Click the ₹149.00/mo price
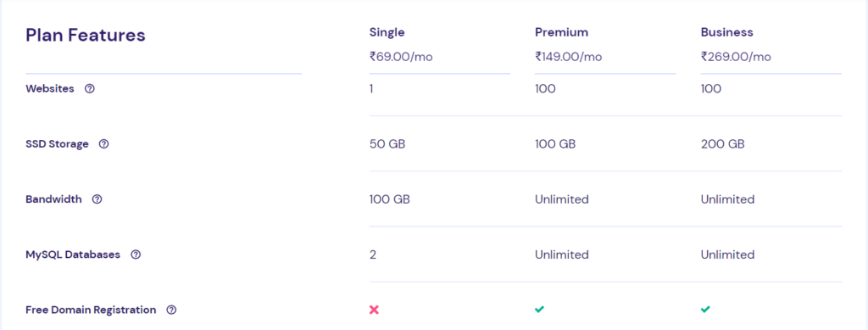Viewport: 868px width, 330px height. (569, 57)
